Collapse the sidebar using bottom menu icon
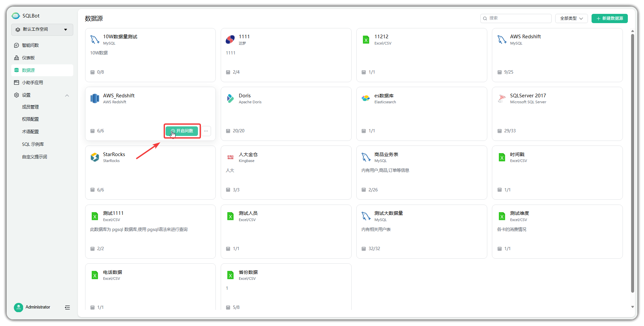The width and height of the screenshot is (644, 326). coord(67,308)
